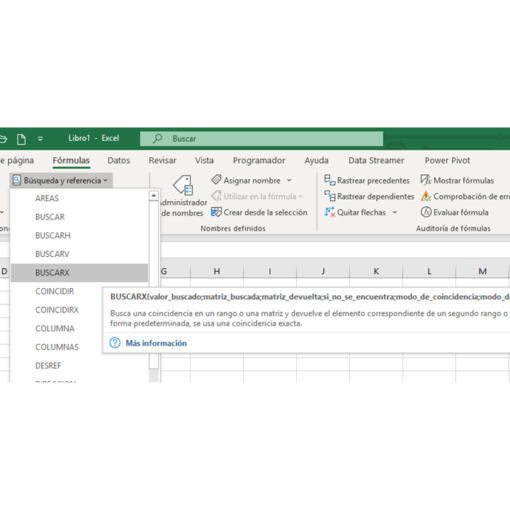Click the Más información help icon
The image size is (510, 510).
point(115,343)
